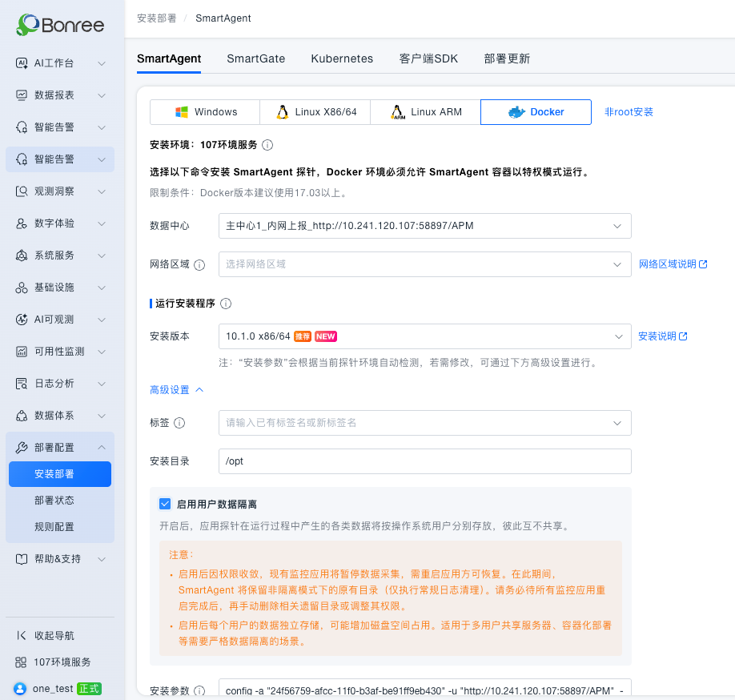Click the 数字体验 user icon
This screenshot has height=700, width=735.
22,223
